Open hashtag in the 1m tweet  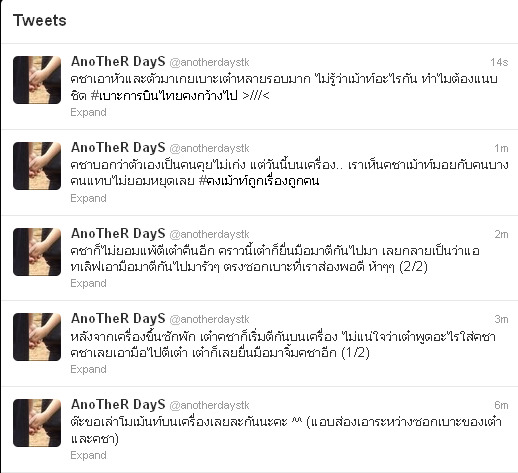pyautogui.click(x=259, y=181)
